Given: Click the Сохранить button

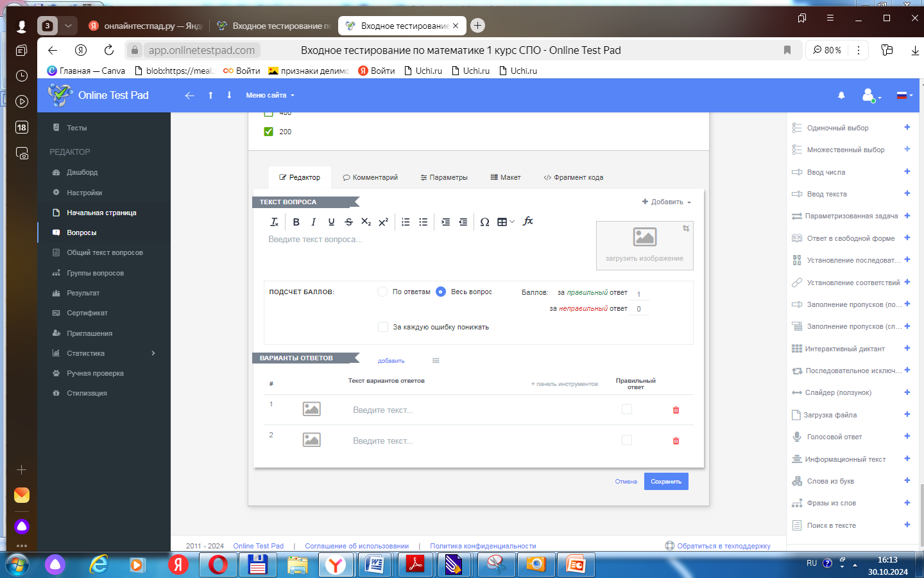Looking at the screenshot, I should coord(666,482).
